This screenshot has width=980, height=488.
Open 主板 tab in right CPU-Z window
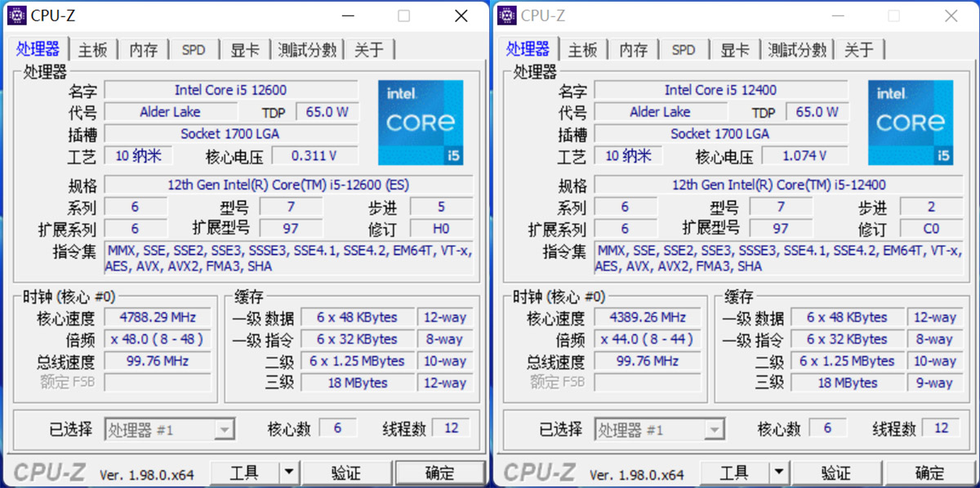[583, 50]
